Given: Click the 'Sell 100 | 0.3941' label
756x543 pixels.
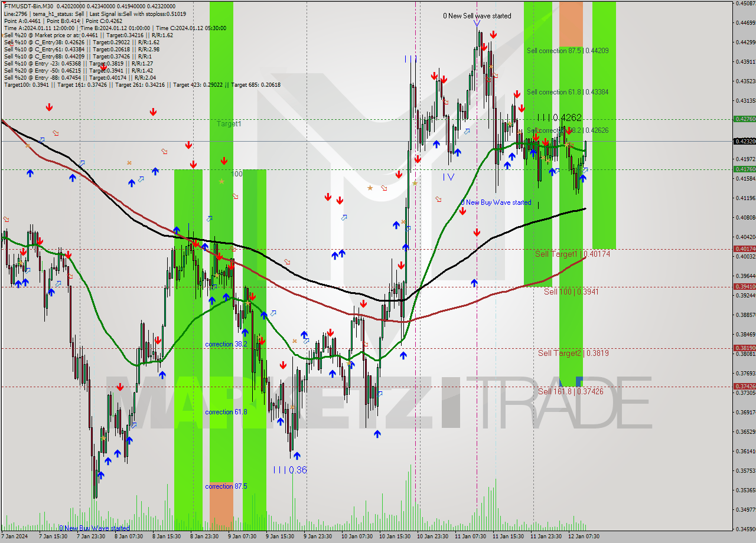Looking at the screenshot, I should click(x=571, y=292).
